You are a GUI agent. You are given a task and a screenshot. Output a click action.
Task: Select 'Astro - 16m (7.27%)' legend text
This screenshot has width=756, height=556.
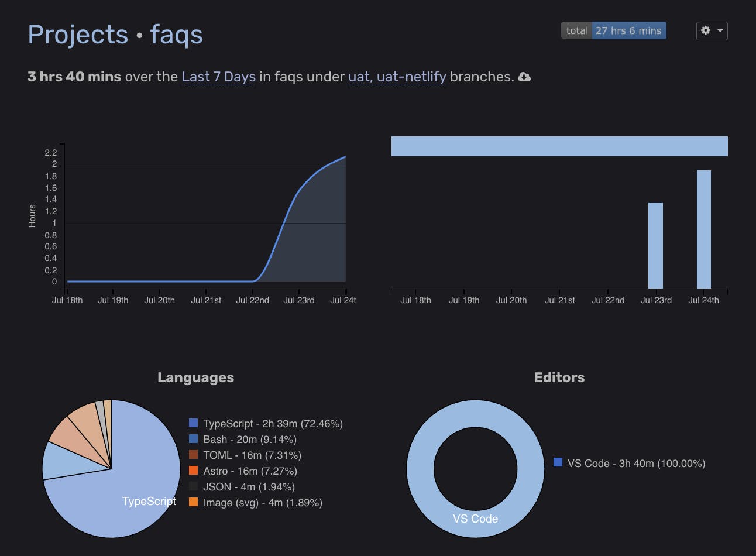[x=250, y=471]
